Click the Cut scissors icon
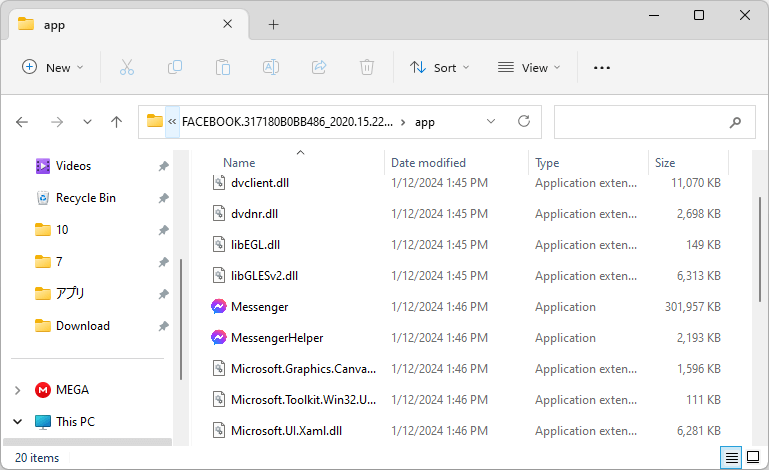The height and width of the screenshot is (470, 769). pos(127,67)
